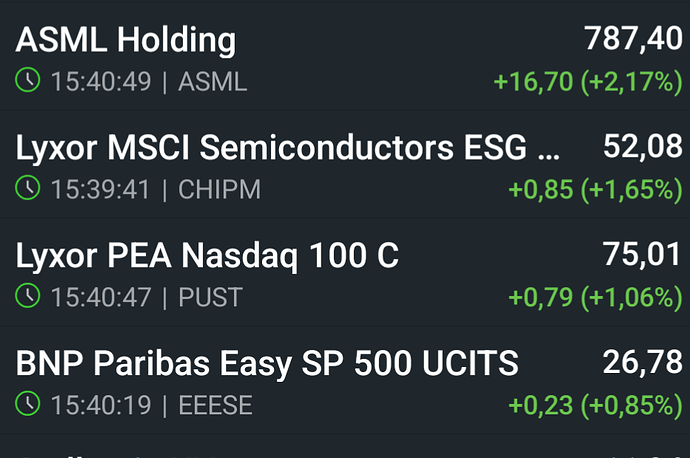Viewport: 690px width, 458px height.
Task: Tap the price 52,08
Action: click(x=642, y=148)
